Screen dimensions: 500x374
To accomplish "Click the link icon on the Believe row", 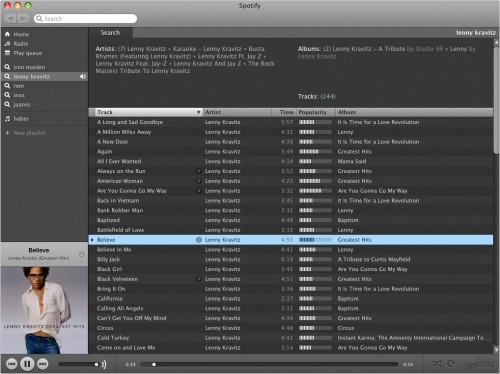I will click(x=199, y=240).
